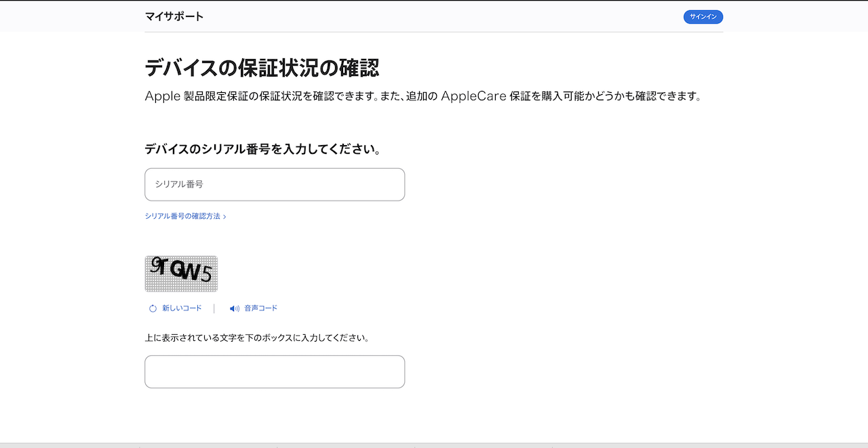Viewport: 868px width, 448px height.
Task: Request a new code via 新しいコード
Action: tap(182, 308)
